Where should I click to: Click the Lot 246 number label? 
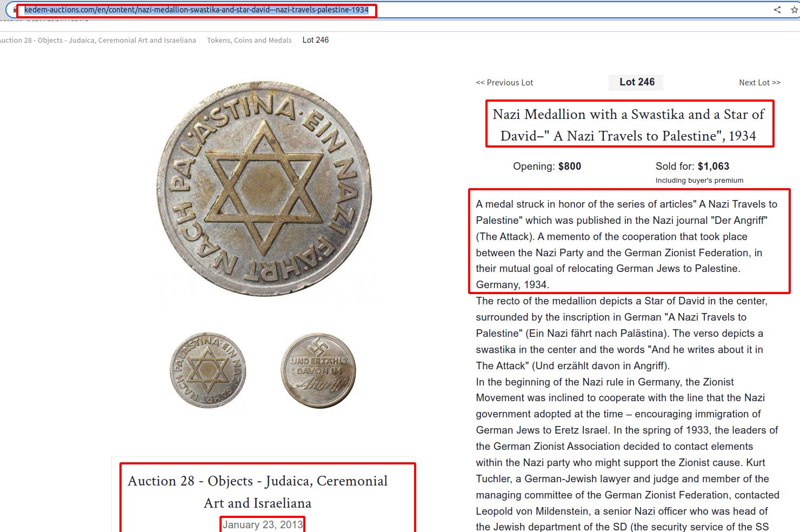coord(637,82)
